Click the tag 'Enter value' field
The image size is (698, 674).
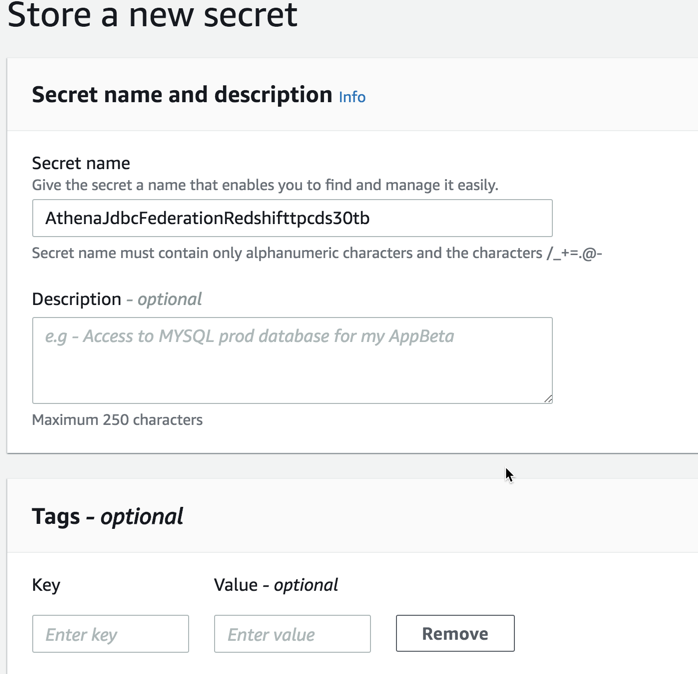coord(292,634)
